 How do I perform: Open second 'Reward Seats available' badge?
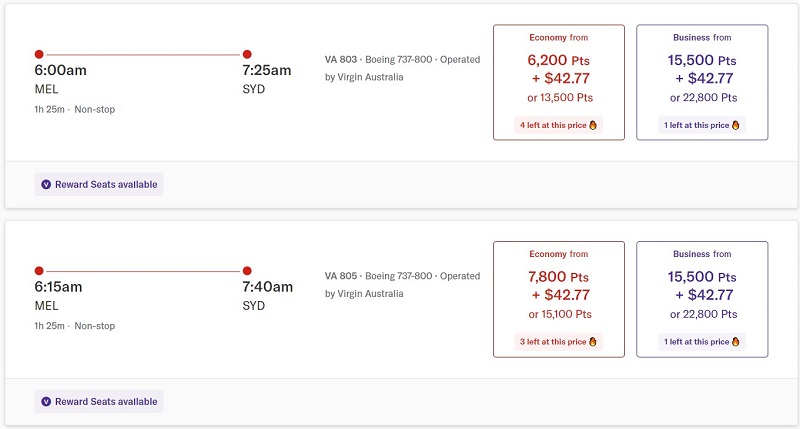coord(99,401)
